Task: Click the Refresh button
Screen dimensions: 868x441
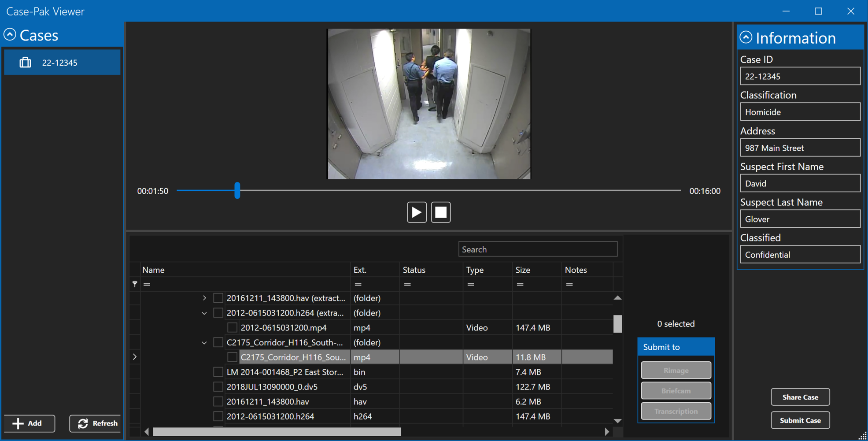Action: [x=95, y=423]
